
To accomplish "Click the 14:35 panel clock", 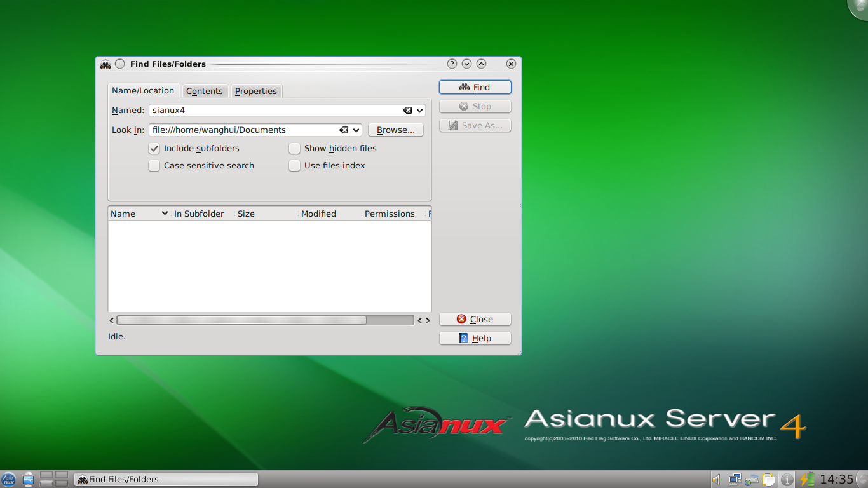I will point(836,480).
